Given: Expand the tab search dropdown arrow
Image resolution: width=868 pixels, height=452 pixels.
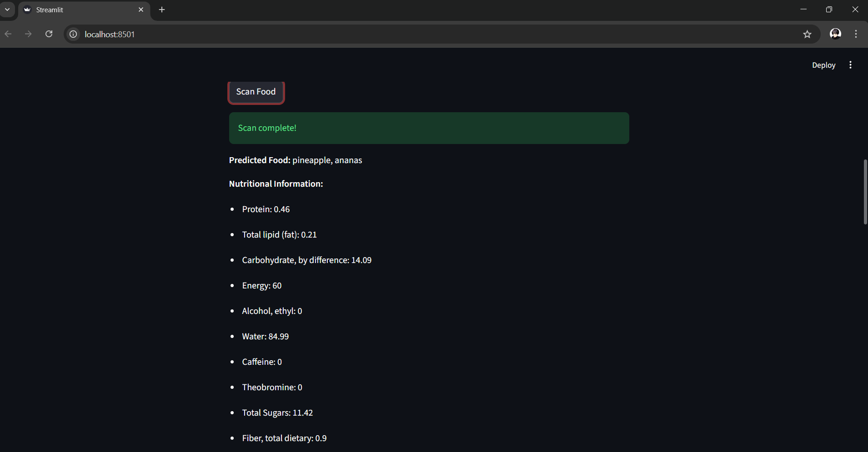Looking at the screenshot, I should (7, 10).
